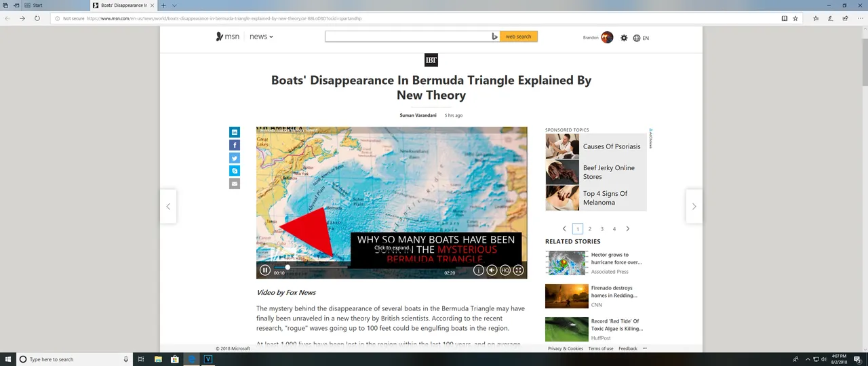Change language via EN globe

(641, 38)
